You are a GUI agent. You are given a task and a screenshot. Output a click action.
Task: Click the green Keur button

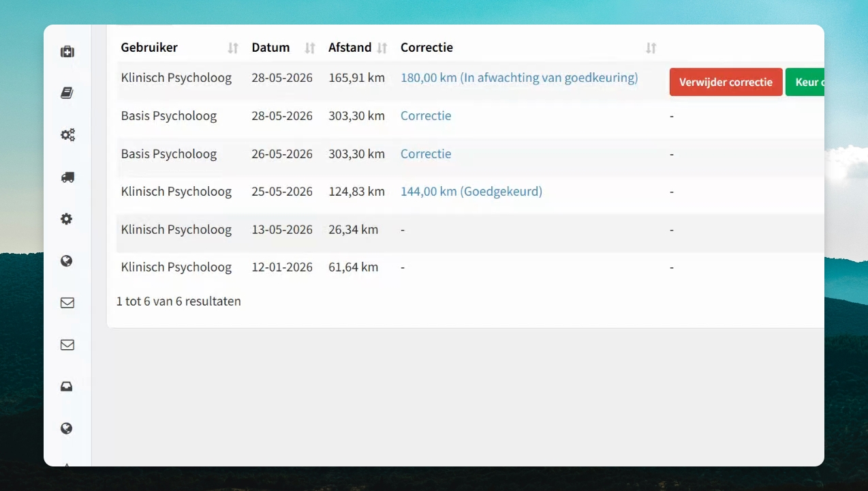pyautogui.click(x=805, y=82)
